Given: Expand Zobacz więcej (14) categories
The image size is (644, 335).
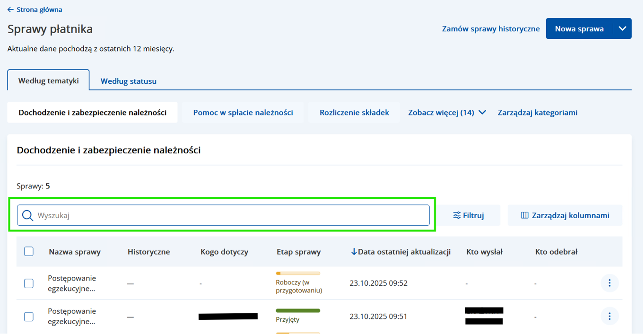Looking at the screenshot, I should 447,113.
